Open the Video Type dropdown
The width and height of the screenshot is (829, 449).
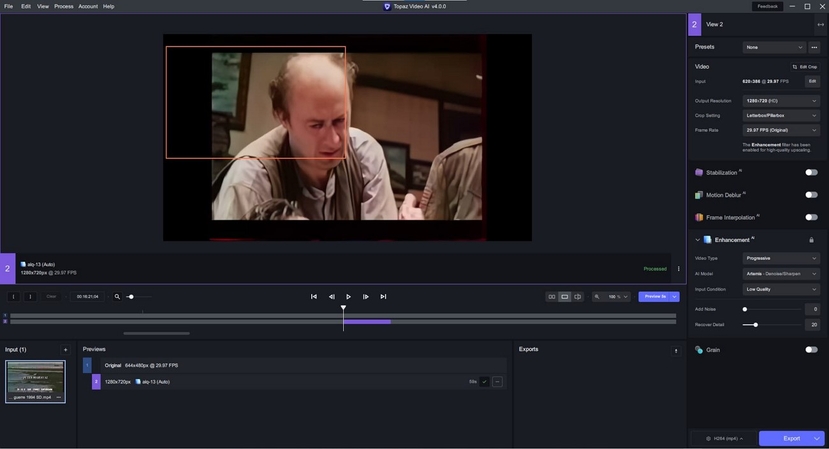(x=781, y=258)
